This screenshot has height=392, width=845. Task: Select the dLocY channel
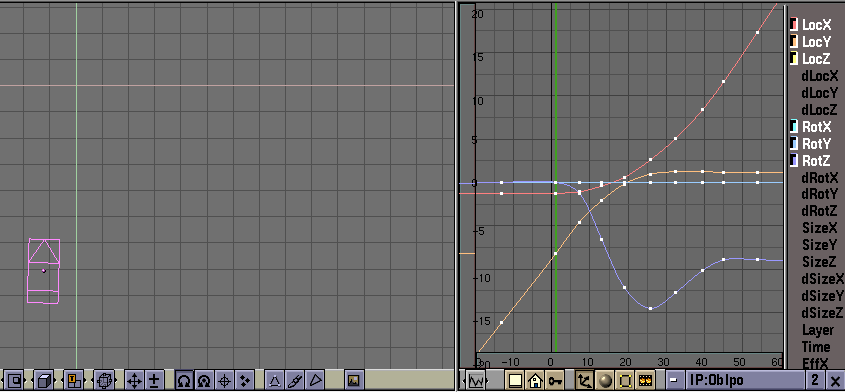820,93
